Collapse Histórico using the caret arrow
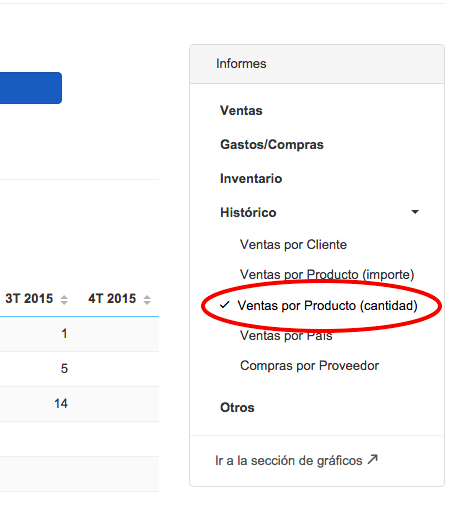The image size is (472, 526). [415, 212]
